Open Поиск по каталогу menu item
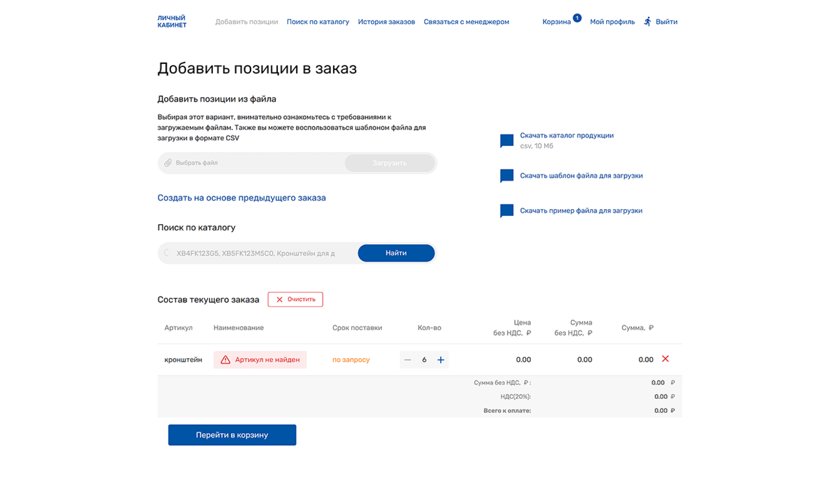This screenshot has width=839, height=504. click(x=318, y=22)
